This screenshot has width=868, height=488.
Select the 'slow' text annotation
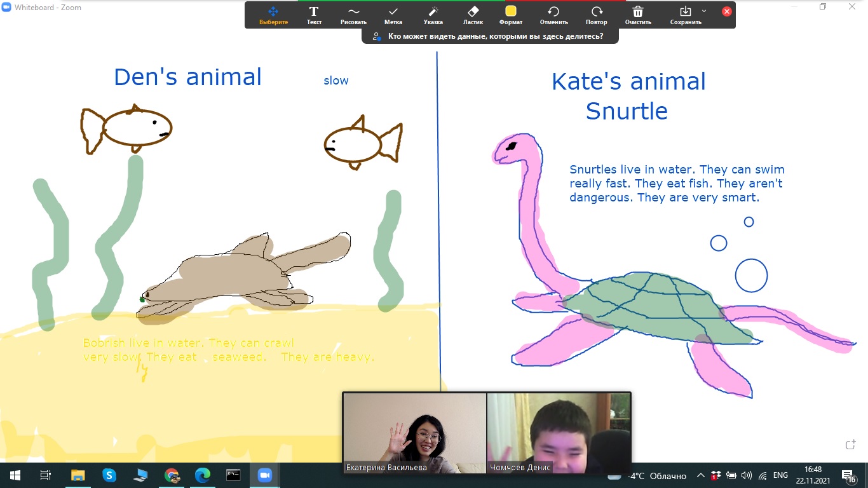click(336, 81)
